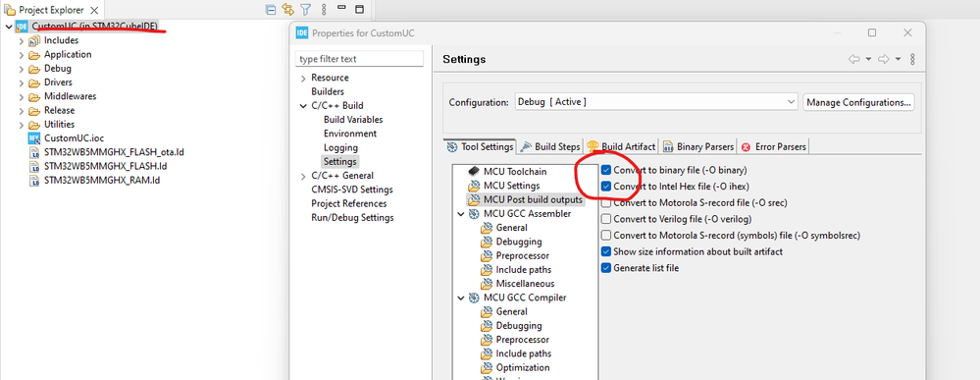Switch to the Tool Settings tab

[x=480, y=146]
